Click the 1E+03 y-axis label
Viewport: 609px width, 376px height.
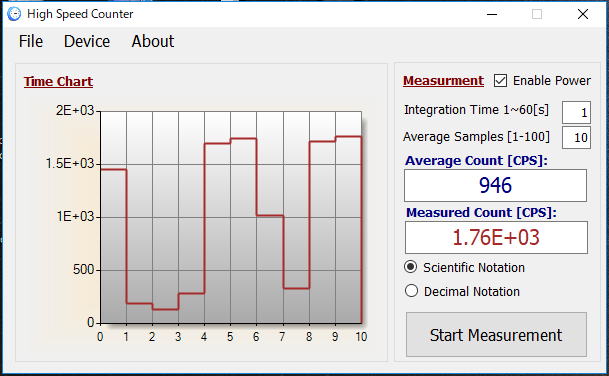coord(75,216)
